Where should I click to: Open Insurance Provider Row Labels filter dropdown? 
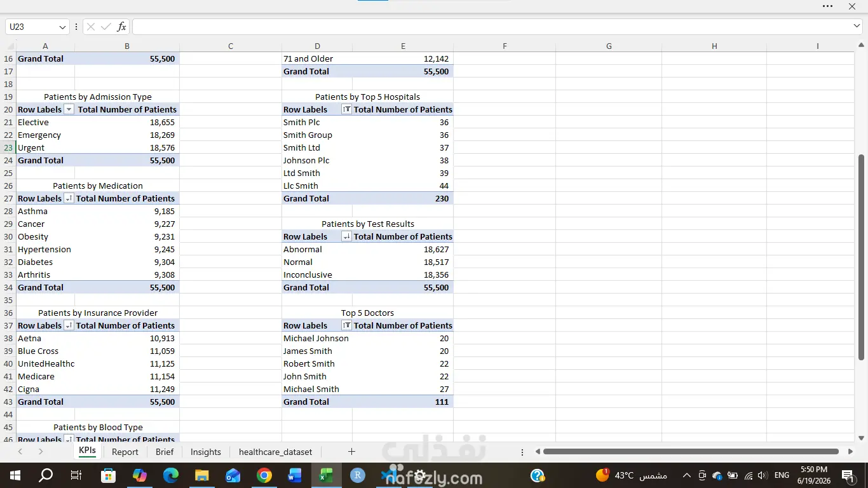click(x=69, y=325)
